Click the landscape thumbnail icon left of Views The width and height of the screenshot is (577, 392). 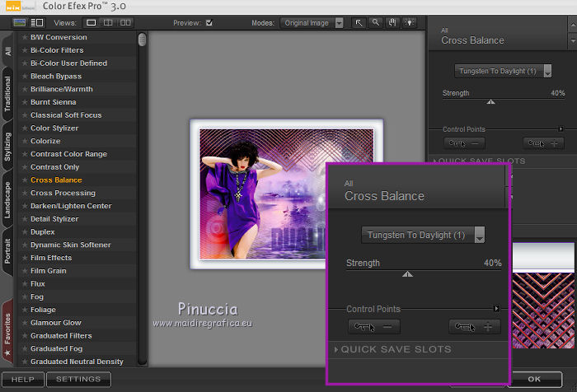19,23
